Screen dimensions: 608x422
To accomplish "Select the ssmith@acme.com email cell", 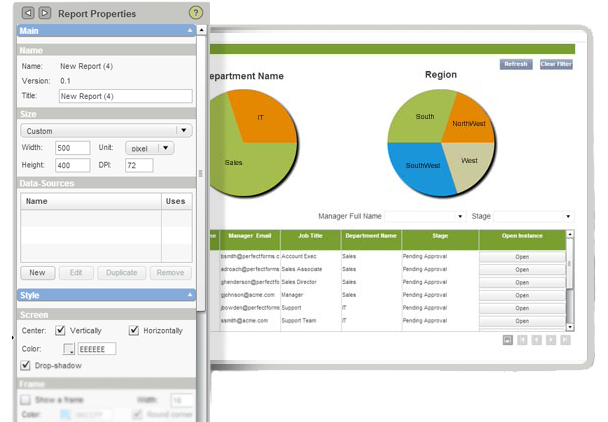I will (250, 320).
